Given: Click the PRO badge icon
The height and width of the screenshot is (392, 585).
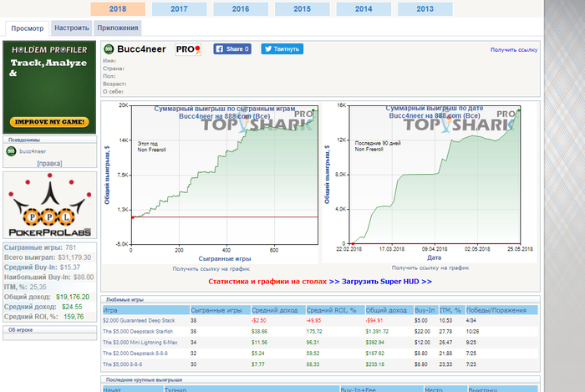Looking at the screenshot, I should (188, 49).
